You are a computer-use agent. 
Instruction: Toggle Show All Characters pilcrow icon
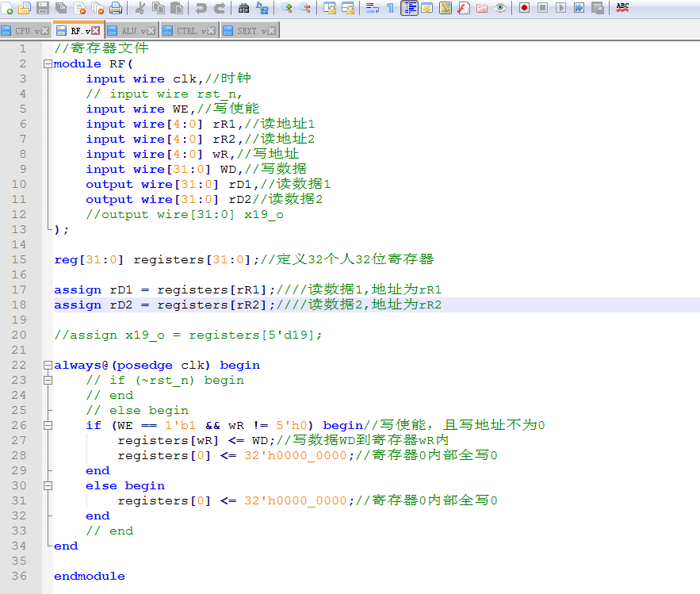pyautogui.click(x=390, y=8)
